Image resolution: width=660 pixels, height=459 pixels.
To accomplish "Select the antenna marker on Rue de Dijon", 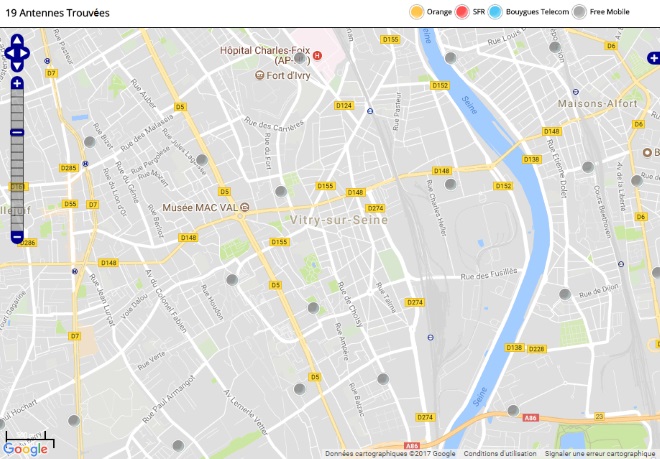I will pos(565,294).
